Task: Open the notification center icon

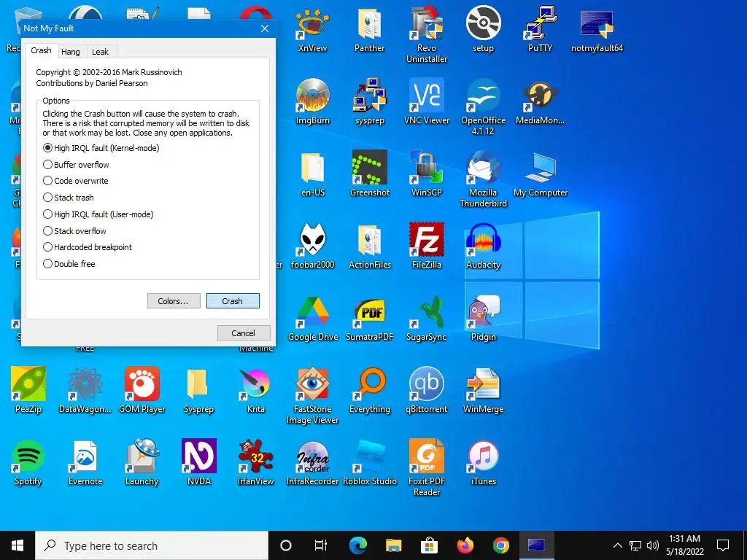Action: 723,545
